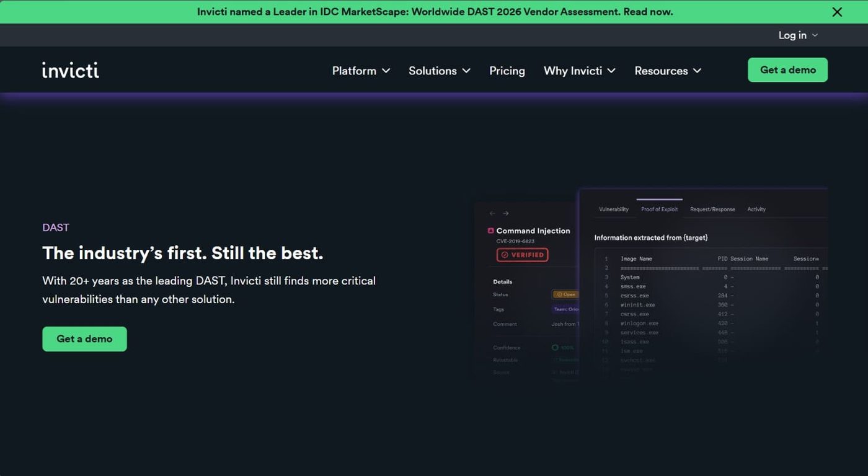This screenshot has width=868, height=476.
Task: Click Get a demo below the hero paragraph
Action: click(84, 339)
